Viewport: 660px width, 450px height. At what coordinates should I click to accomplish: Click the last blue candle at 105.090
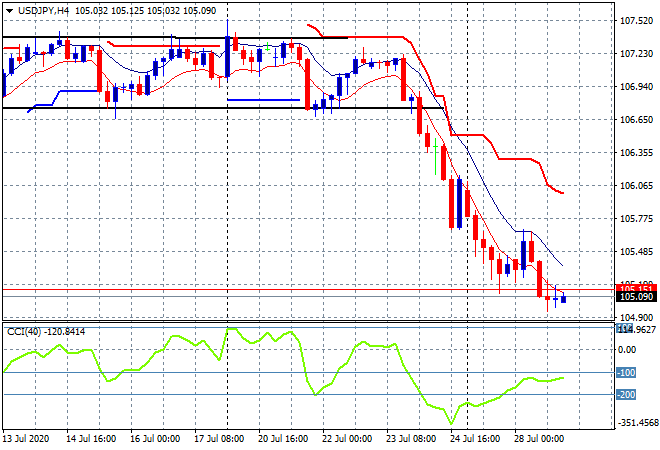tap(564, 298)
